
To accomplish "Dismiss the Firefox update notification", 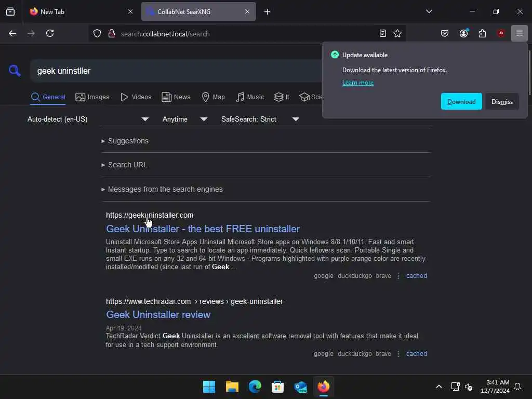I will click(502, 101).
